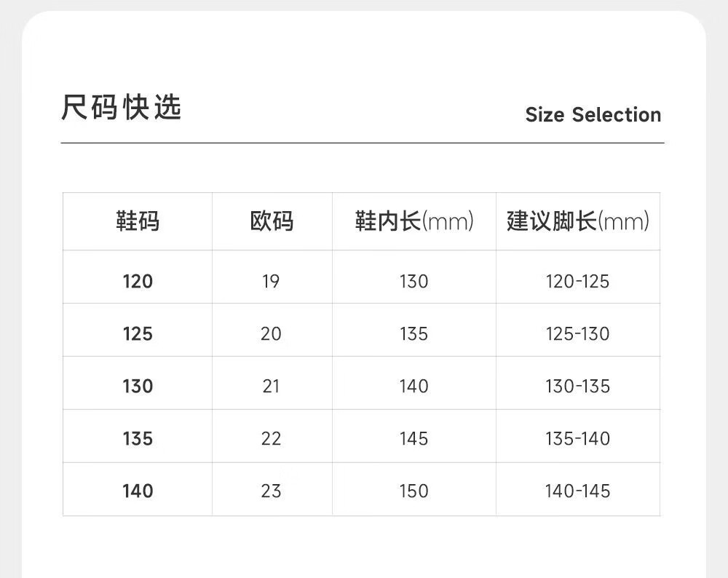Select the 欧码 column header
728x578 pixels.
[x=272, y=221]
